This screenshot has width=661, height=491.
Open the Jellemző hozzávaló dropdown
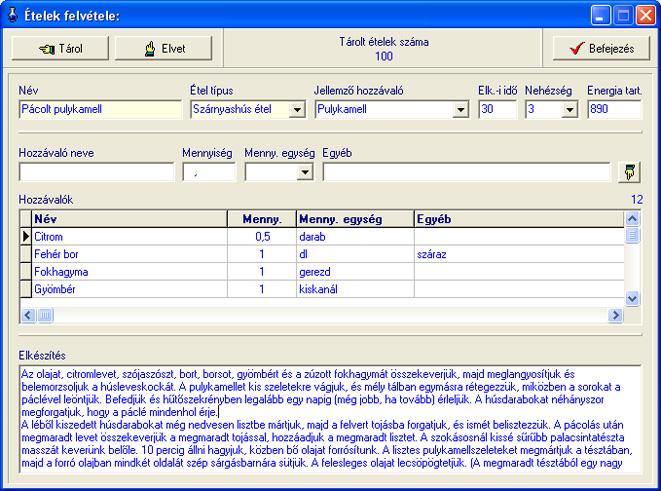pyautogui.click(x=461, y=110)
